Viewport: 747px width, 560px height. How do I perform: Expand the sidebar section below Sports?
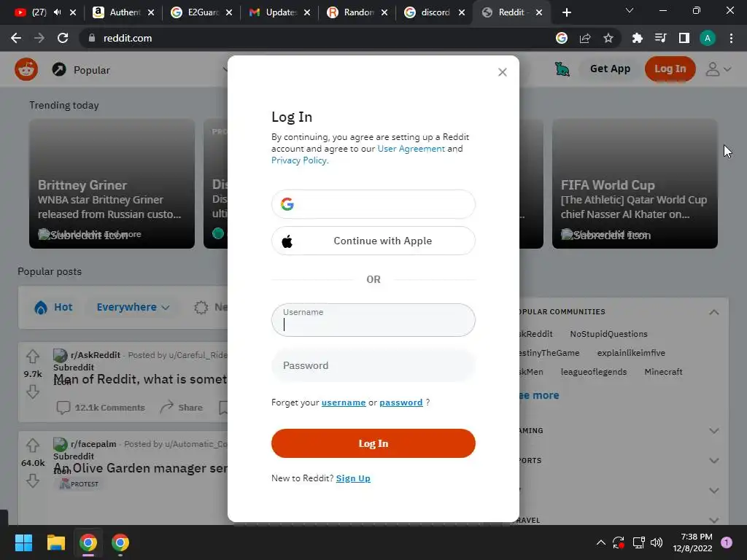coord(713,491)
